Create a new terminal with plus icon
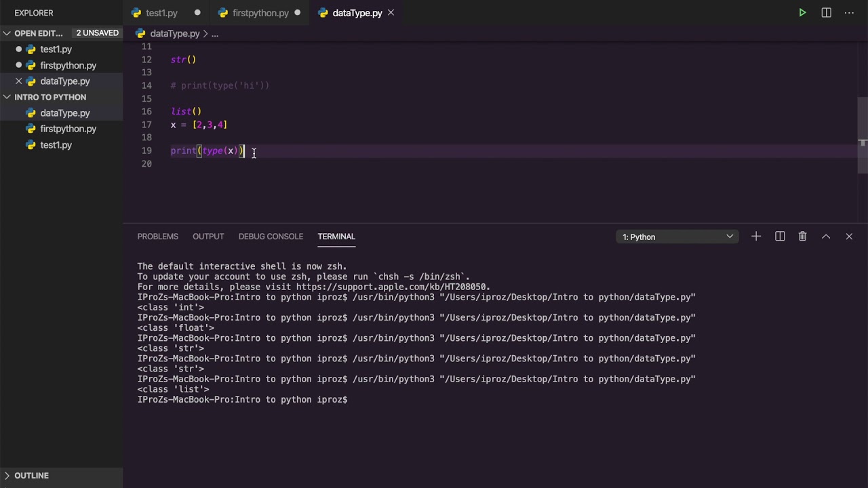Screen dimensions: 868x488 point(756,237)
